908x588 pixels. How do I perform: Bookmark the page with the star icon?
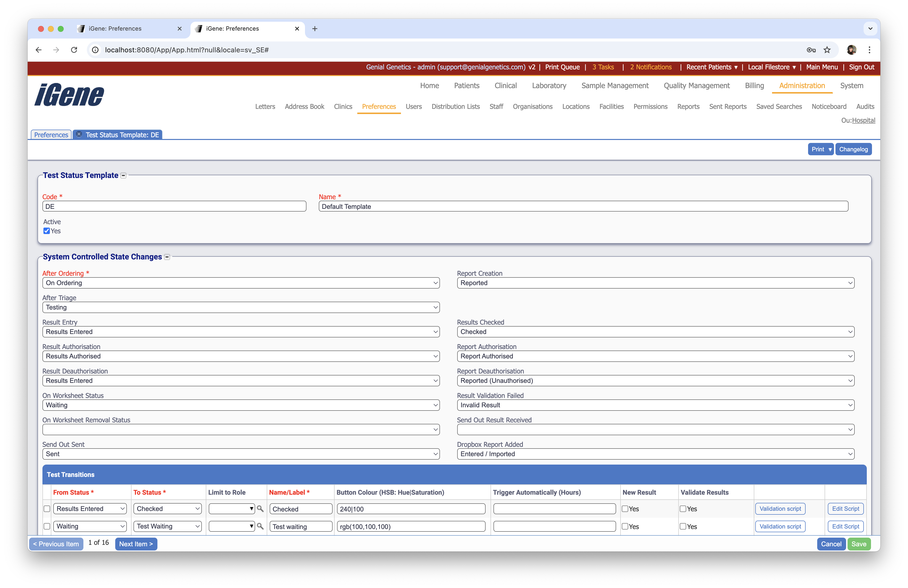pyautogui.click(x=827, y=50)
